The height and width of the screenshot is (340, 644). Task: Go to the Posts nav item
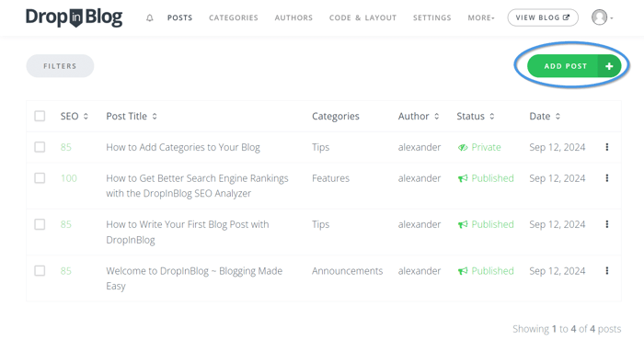tap(180, 17)
